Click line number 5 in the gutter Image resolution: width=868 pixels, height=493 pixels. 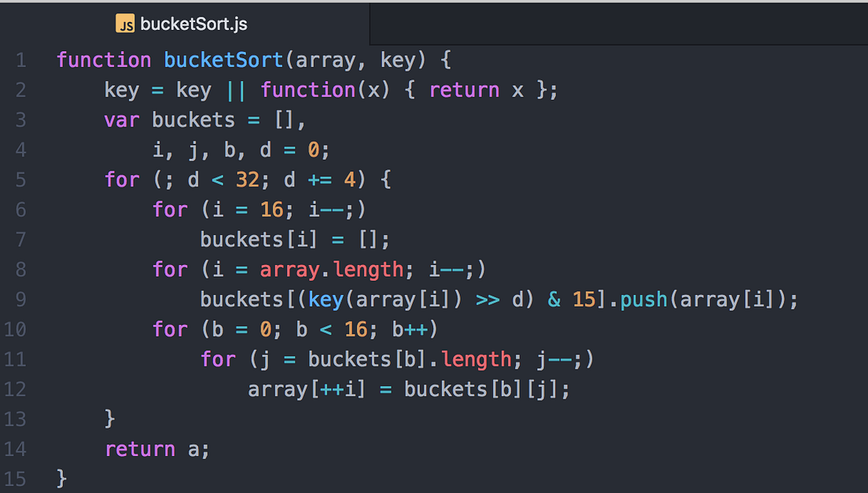[x=20, y=179]
